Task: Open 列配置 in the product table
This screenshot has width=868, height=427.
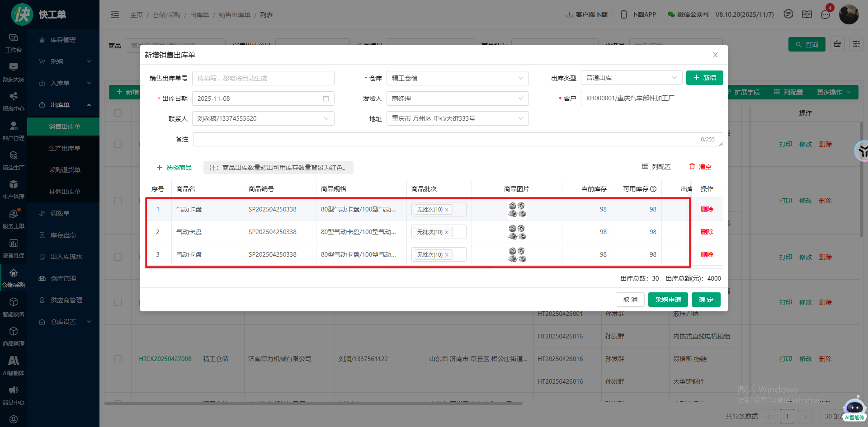Action: (656, 167)
